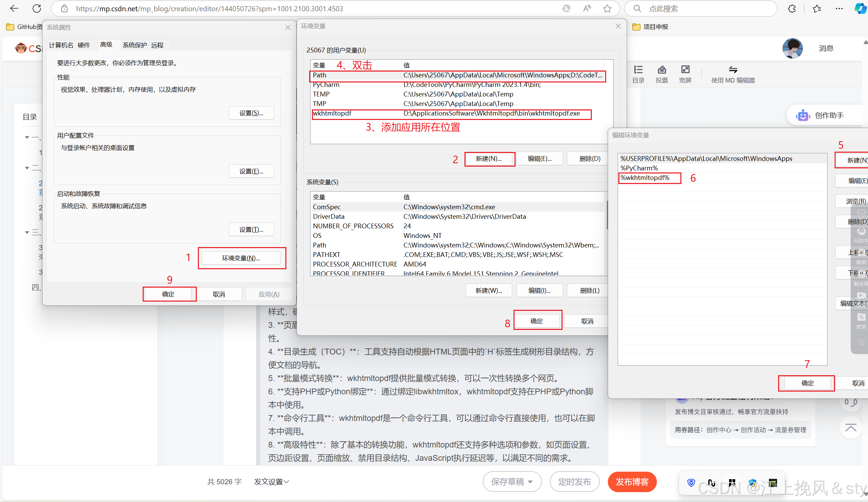This screenshot has height=502, width=868.
Task: Open the 项目申报 bookmarks folder
Action: (650, 27)
